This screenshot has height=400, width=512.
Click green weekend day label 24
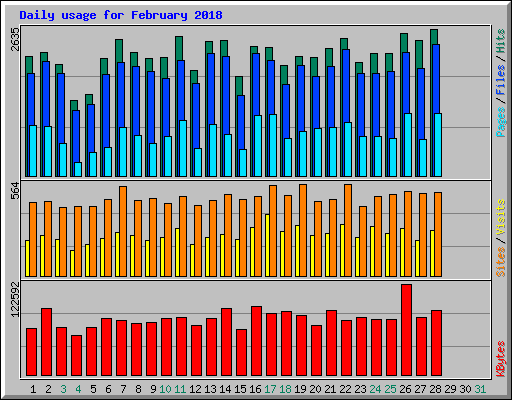(x=375, y=389)
